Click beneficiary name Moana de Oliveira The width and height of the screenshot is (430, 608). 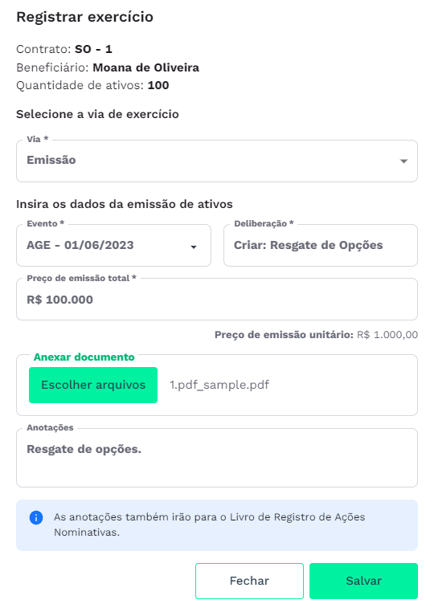146,67
